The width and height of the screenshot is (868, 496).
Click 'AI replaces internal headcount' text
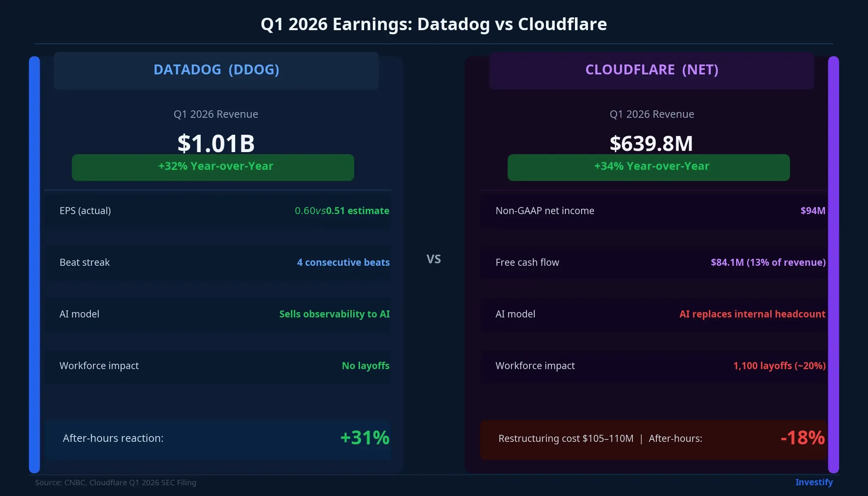[x=752, y=314]
